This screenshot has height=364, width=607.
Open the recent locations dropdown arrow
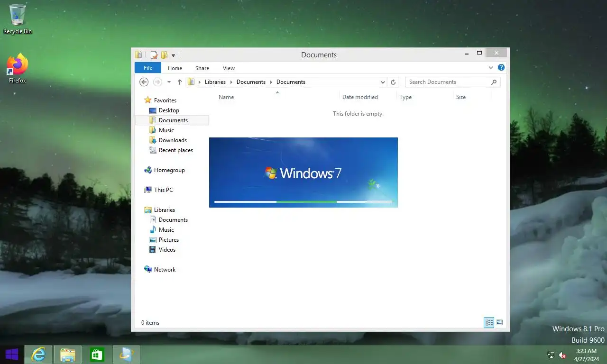(x=169, y=82)
